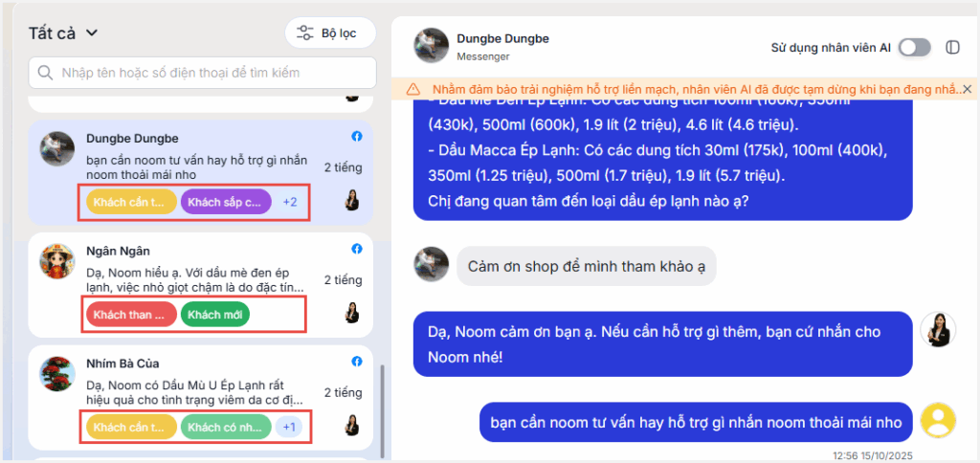Dismiss the orange AI paused warning banner

click(967, 89)
